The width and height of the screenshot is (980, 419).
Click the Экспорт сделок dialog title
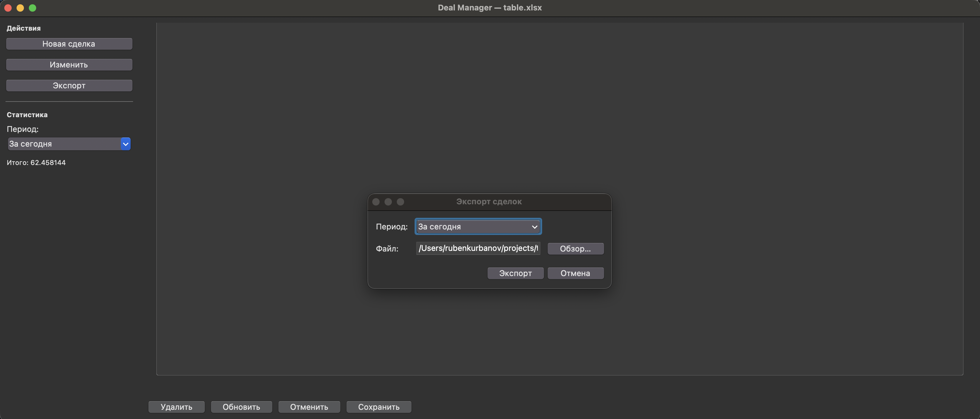pos(489,202)
